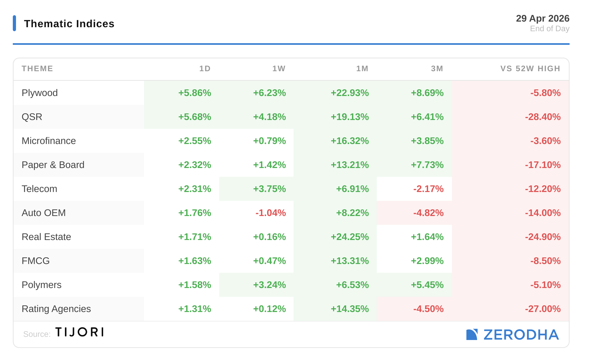Click Auto OEM's 1W value -1.04%
This screenshot has height=364, width=608.
(270, 213)
